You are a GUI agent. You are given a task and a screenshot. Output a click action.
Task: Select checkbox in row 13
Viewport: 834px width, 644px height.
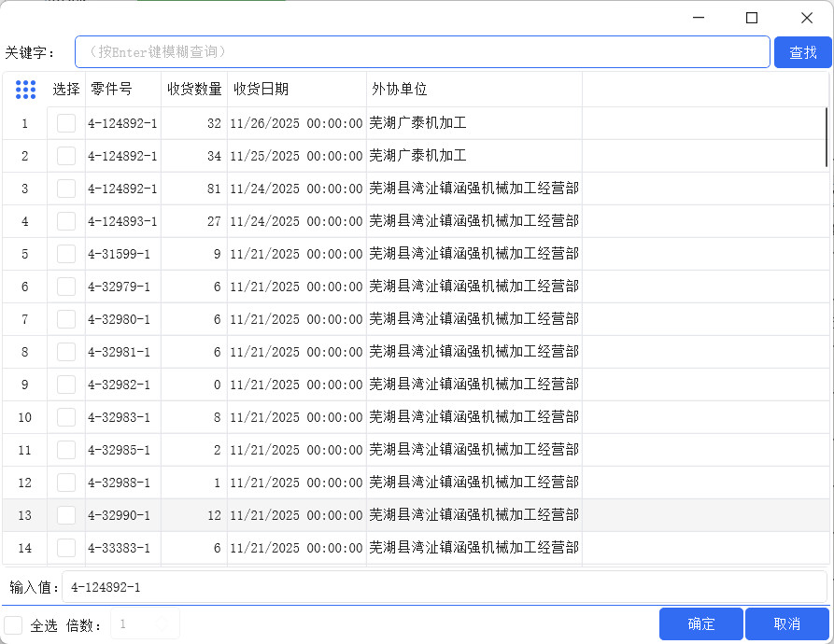(66, 515)
